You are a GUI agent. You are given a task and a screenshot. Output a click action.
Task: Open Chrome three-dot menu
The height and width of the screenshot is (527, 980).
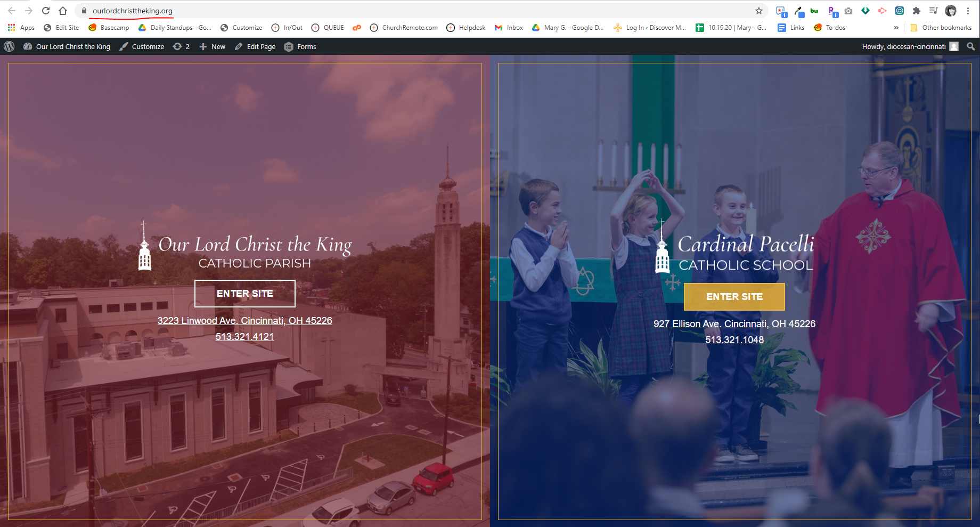coord(968,11)
